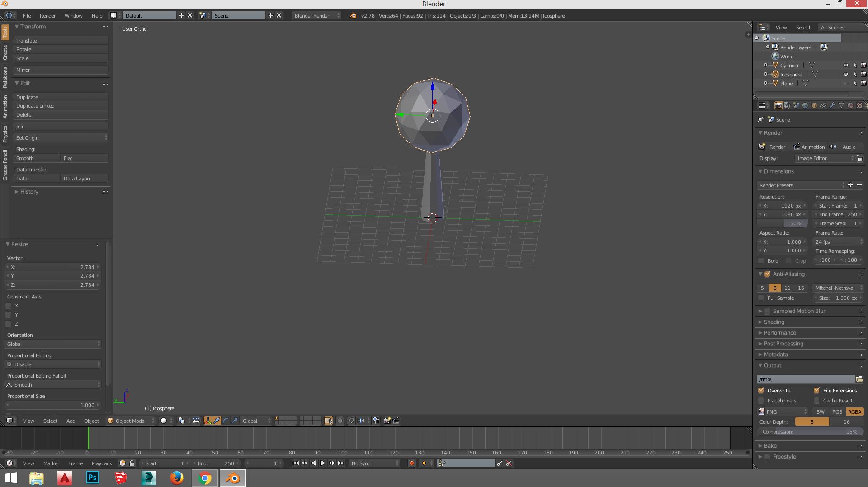Toggle auto keyframe record button in timeline

(411, 463)
